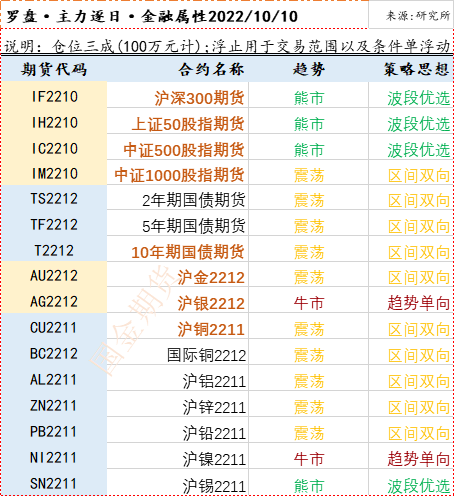Click contract name 沪铜2211

pos(211,329)
